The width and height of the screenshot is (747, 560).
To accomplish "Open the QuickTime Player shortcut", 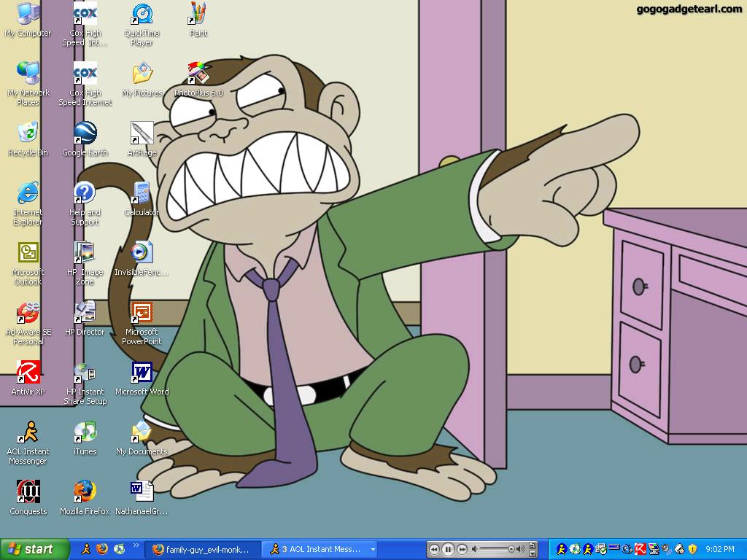I will pyautogui.click(x=142, y=25).
